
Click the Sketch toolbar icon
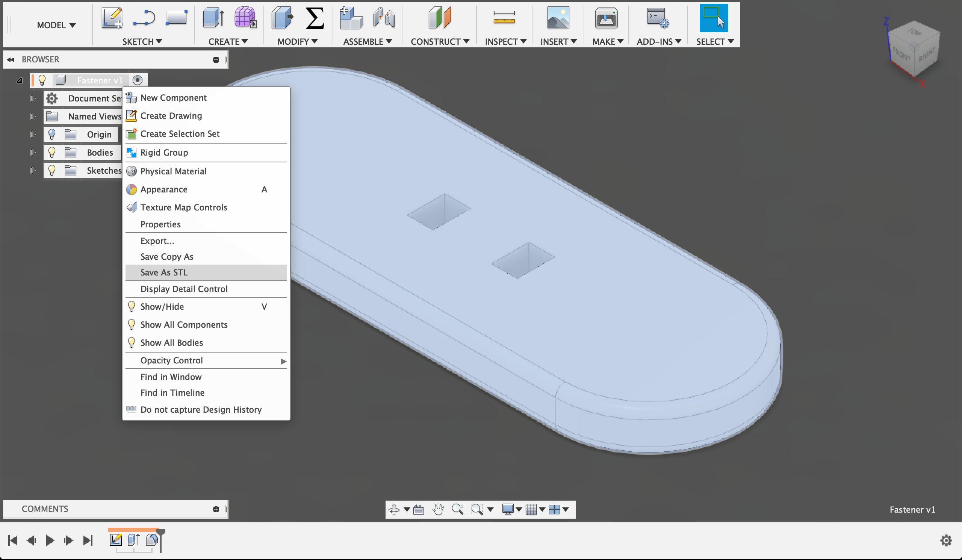click(111, 18)
